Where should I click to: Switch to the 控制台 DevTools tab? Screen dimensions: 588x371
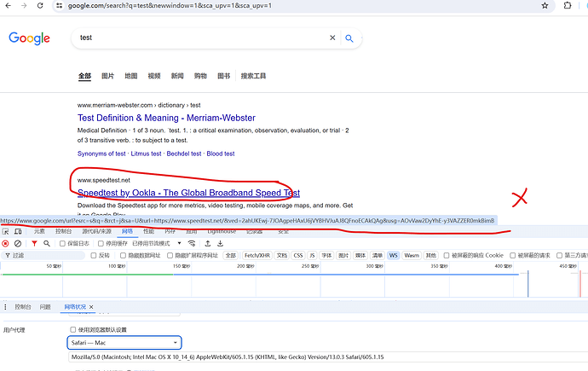[x=63, y=231]
